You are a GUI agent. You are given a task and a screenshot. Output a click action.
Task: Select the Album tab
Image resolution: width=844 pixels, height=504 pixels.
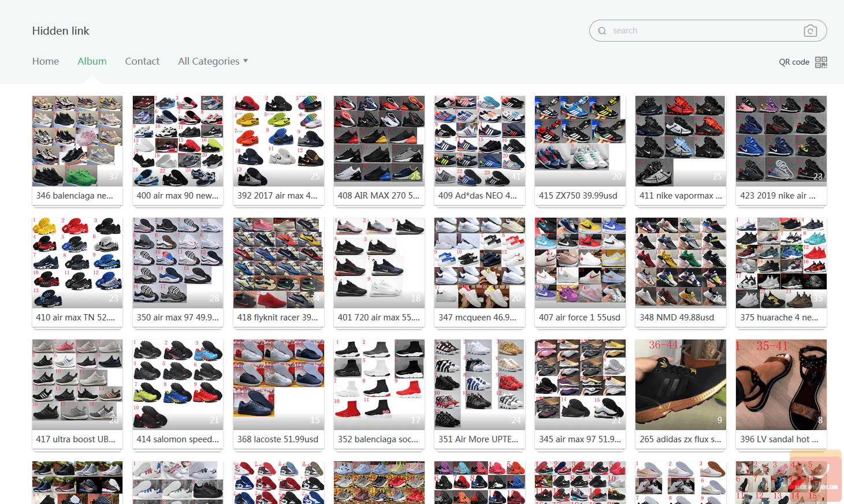pyautogui.click(x=92, y=61)
